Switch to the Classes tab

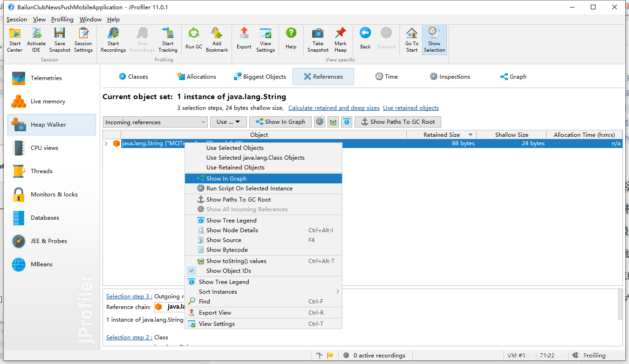(x=133, y=77)
